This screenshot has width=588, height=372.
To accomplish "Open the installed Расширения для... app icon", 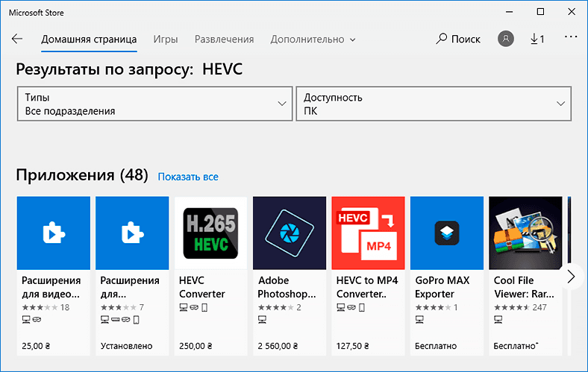I will [132, 233].
